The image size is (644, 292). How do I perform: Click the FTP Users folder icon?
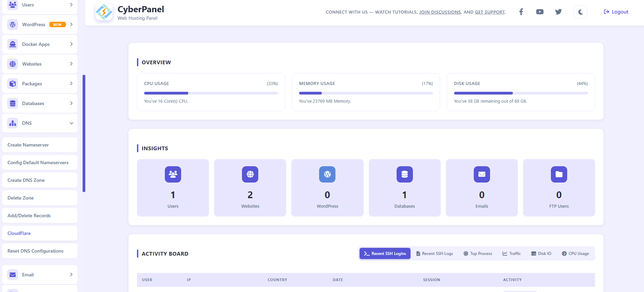click(559, 174)
